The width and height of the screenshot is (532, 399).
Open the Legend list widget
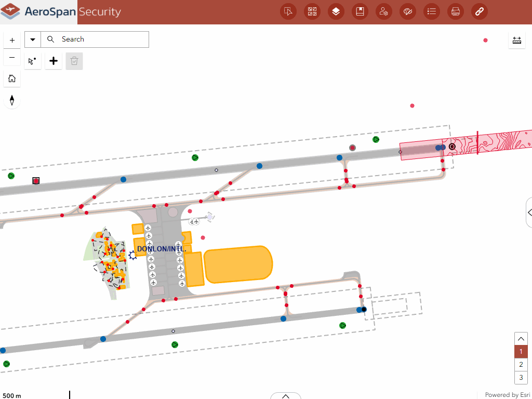pos(432,11)
